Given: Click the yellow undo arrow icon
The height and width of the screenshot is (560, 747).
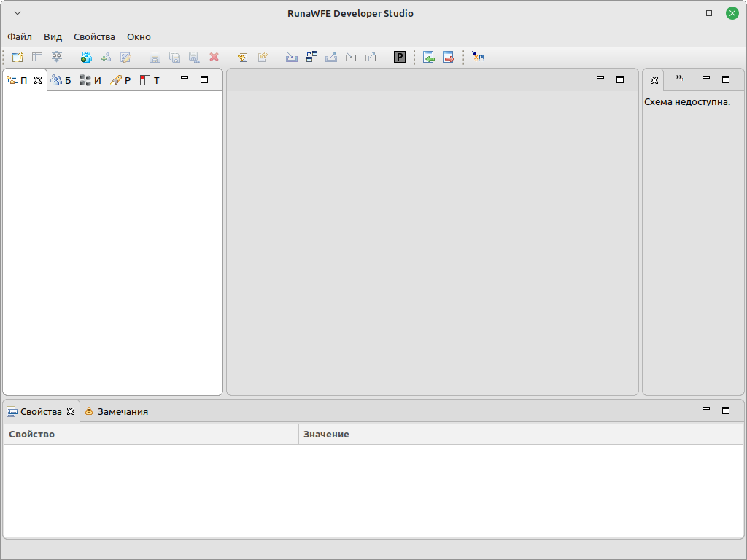Looking at the screenshot, I should coord(242,57).
